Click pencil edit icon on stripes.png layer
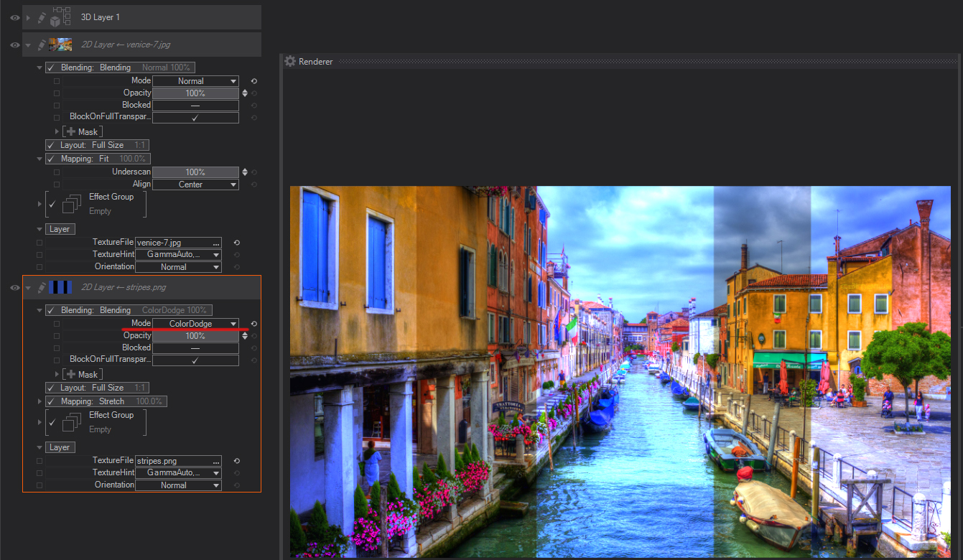 [42, 288]
